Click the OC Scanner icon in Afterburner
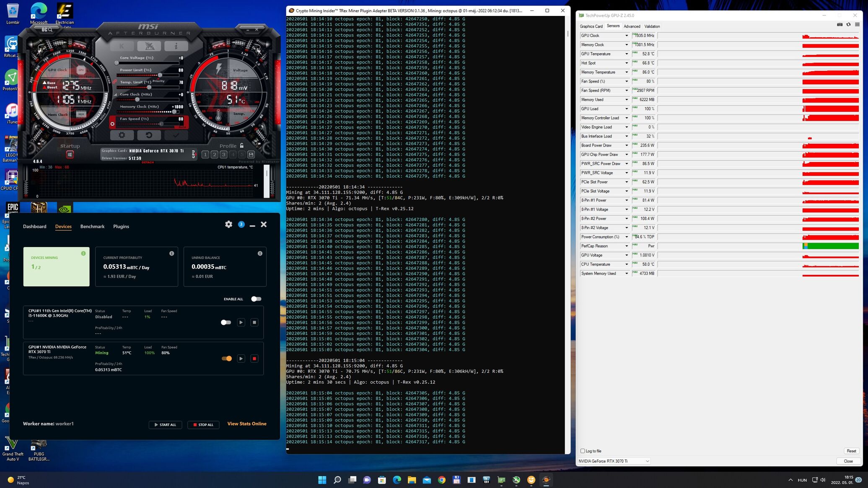The height and width of the screenshot is (488, 868). tap(47, 30)
